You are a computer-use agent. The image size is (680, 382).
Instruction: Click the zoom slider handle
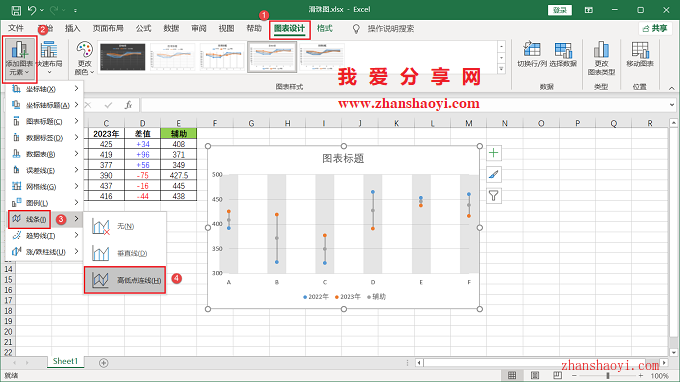(x=608, y=375)
